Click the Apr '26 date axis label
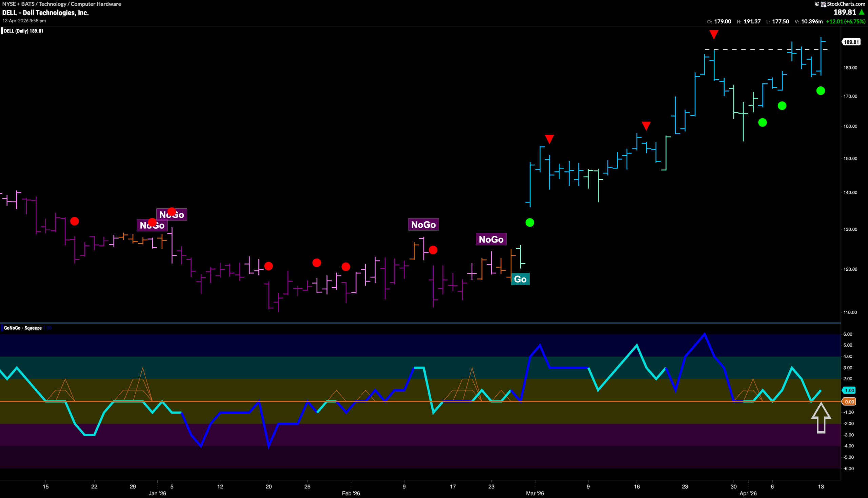Screen dimensions: 868x498 748,493
